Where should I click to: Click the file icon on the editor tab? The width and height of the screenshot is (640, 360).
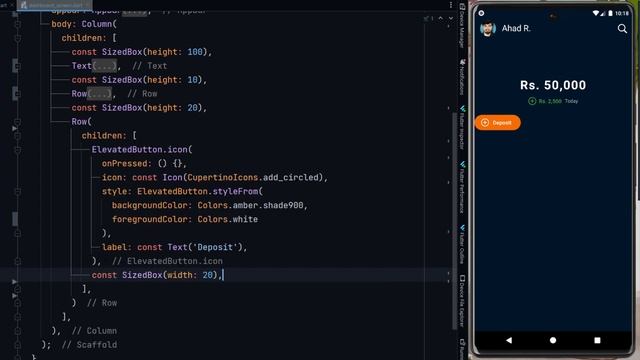pos(24,5)
